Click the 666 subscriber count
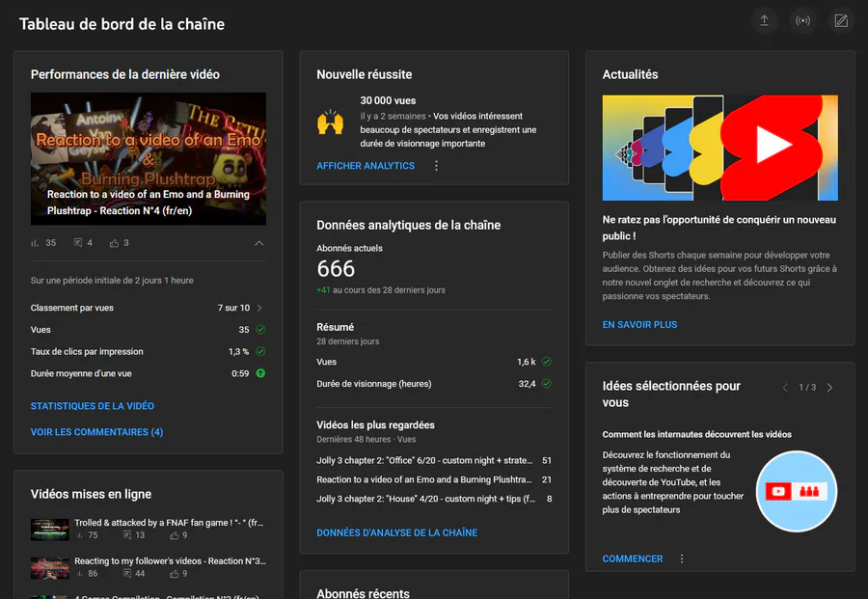The width and height of the screenshot is (868, 599). (336, 269)
